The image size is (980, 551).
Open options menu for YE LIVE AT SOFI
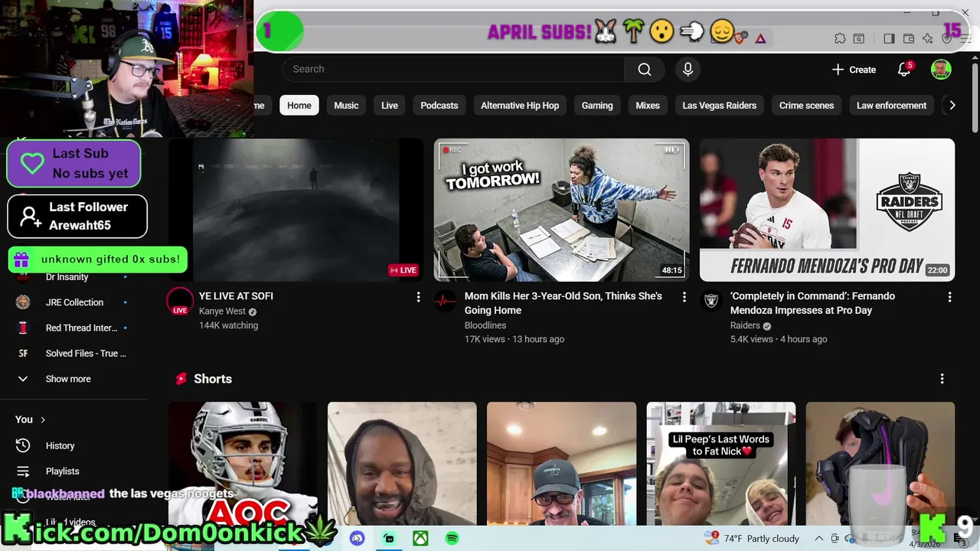pos(418,297)
